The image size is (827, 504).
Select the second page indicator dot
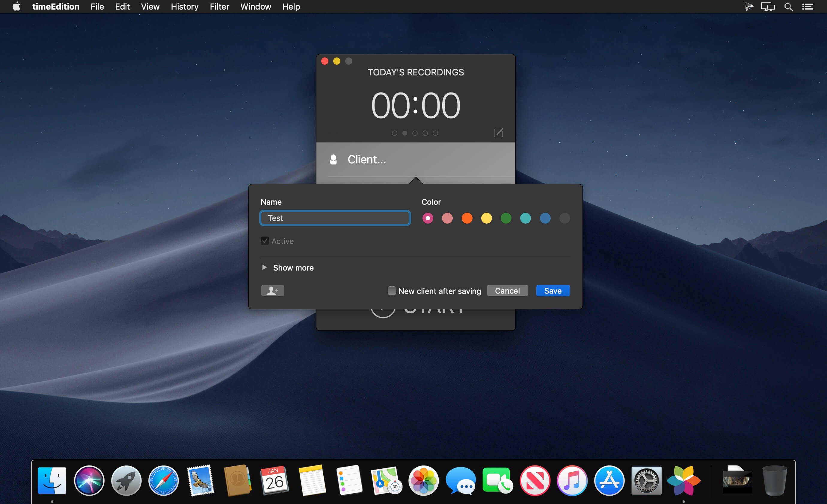(x=405, y=133)
